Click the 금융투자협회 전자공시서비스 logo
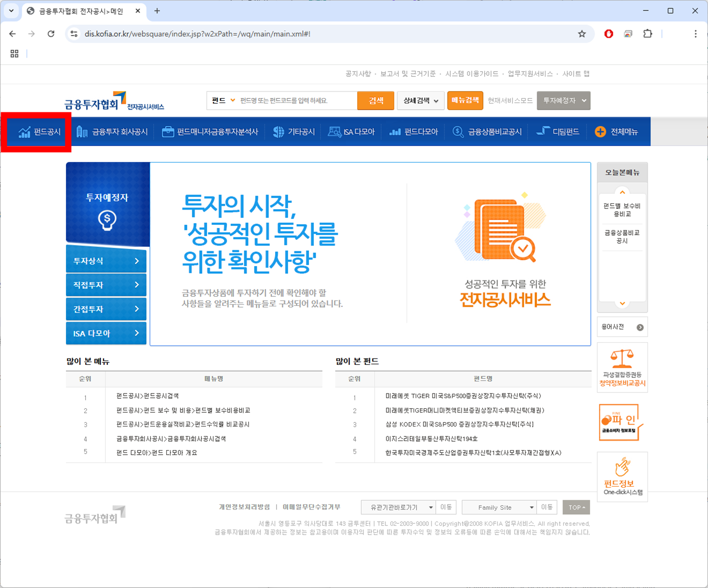The width and height of the screenshot is (708, 588). (x=115, y=101)
